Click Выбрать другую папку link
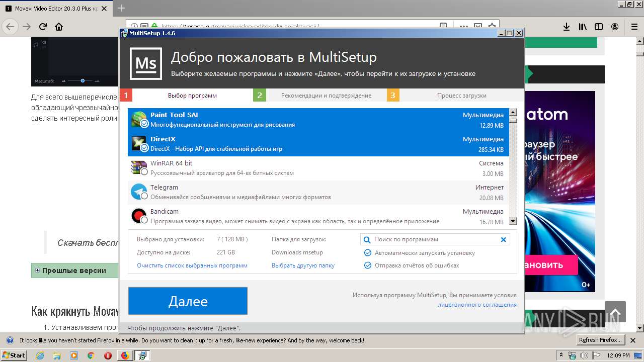The width and height of the screenshot is (644, 362). coord(303,265)
